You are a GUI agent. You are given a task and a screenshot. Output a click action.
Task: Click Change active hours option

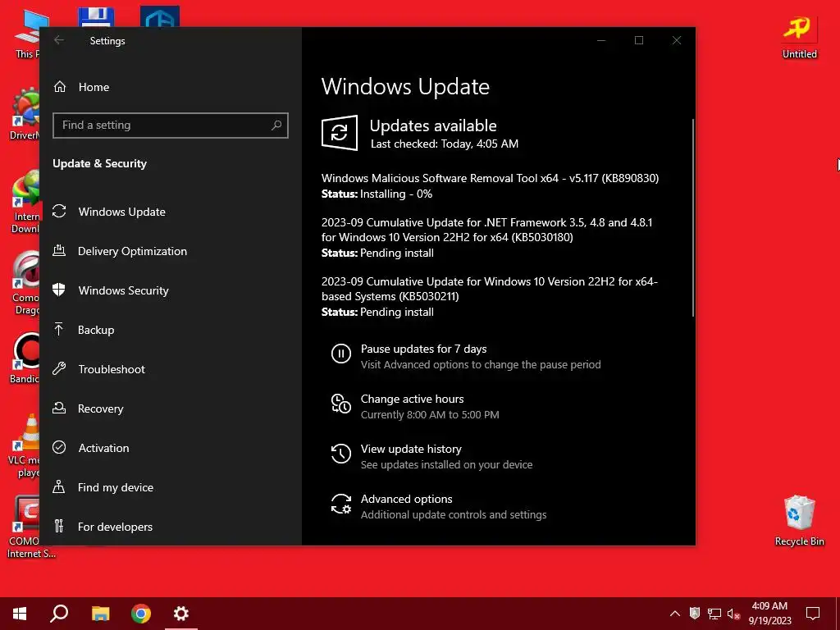point(412,399)
